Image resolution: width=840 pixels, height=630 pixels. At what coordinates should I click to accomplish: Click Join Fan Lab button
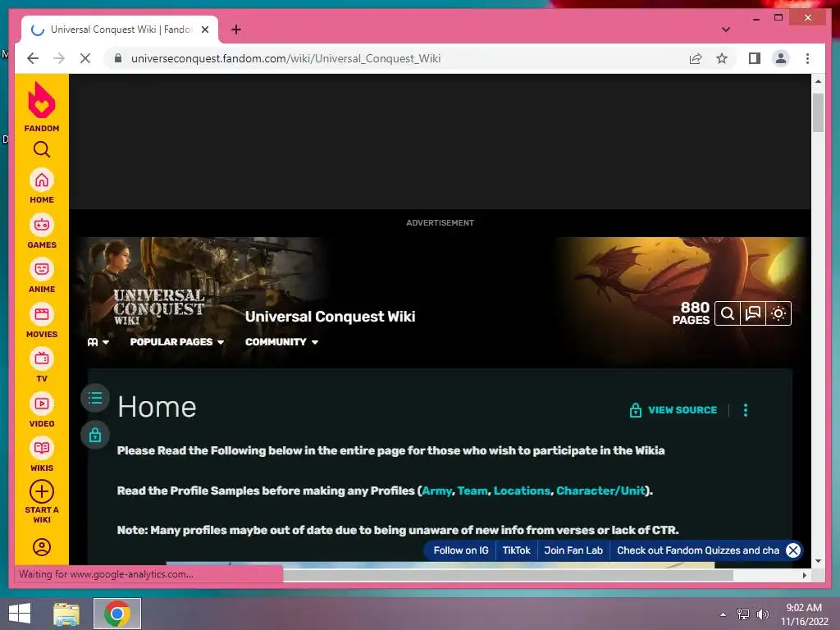tap(573, 550)
